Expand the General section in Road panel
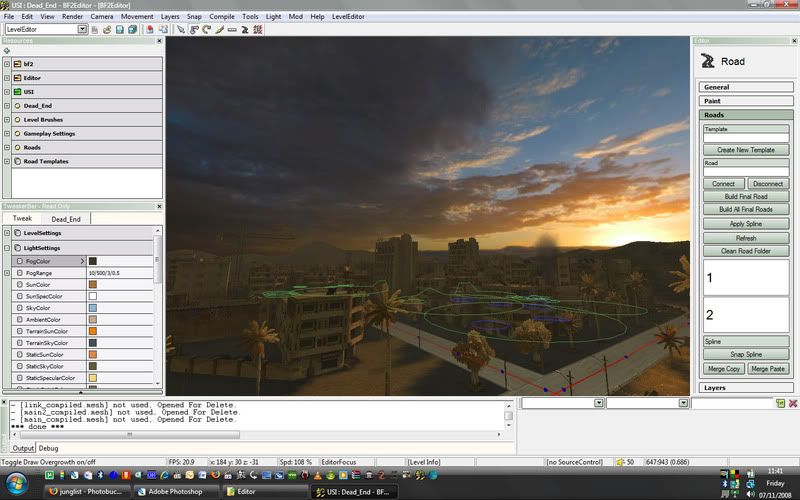This screenshot has width=800, height=500. click(x=746, y=87)
